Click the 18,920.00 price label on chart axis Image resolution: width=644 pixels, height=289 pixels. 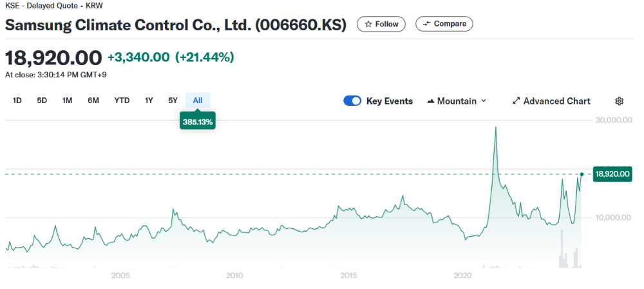point(612,174)
